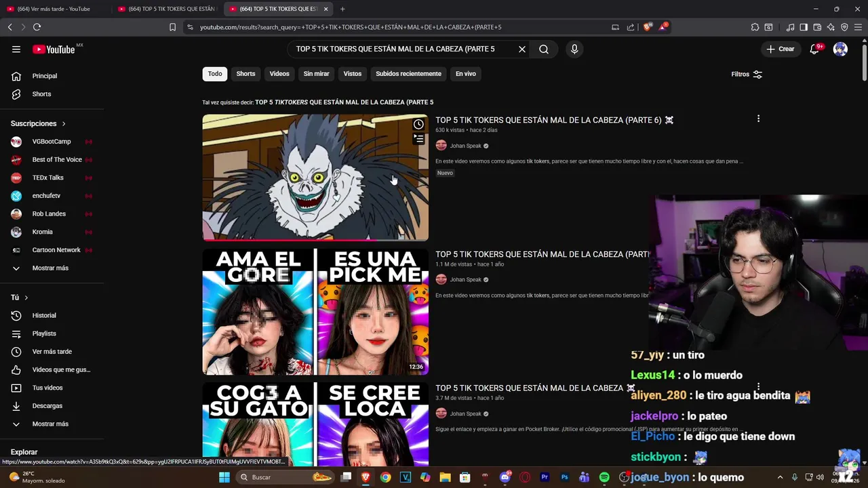
Task: Go back in browser history
Action: (x=9, y=27)
